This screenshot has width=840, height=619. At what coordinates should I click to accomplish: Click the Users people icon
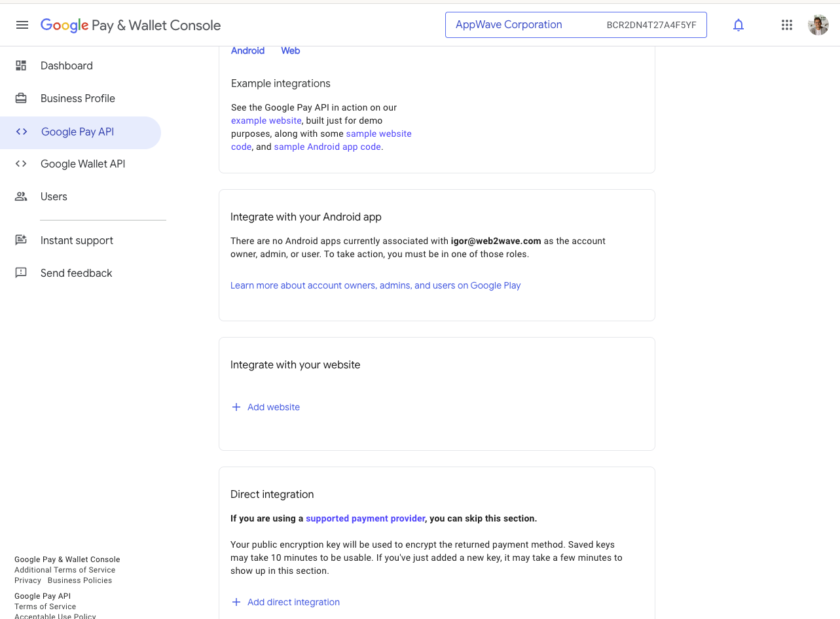click(x=21, y=196)
